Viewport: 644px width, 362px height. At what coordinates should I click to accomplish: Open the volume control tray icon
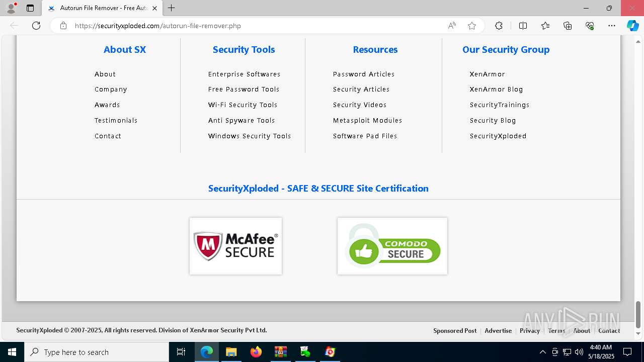tap(579, 352)
